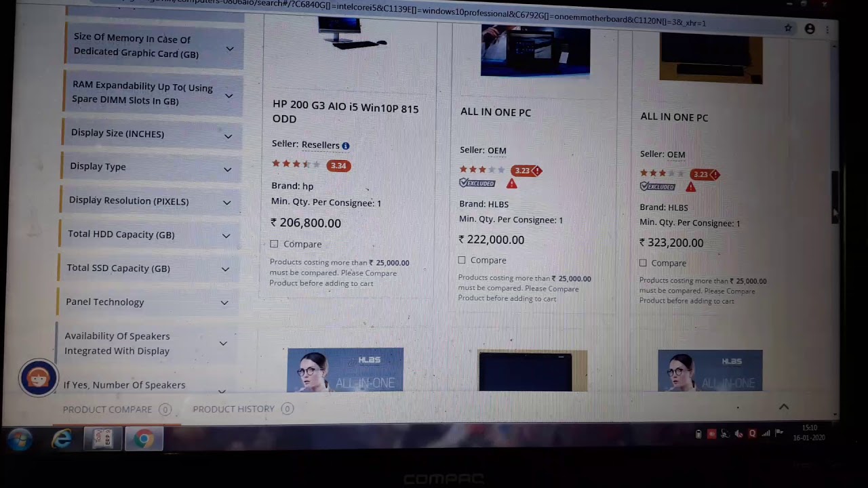Click Brand: hp text

pyautogui.click(x=292, y=186)
